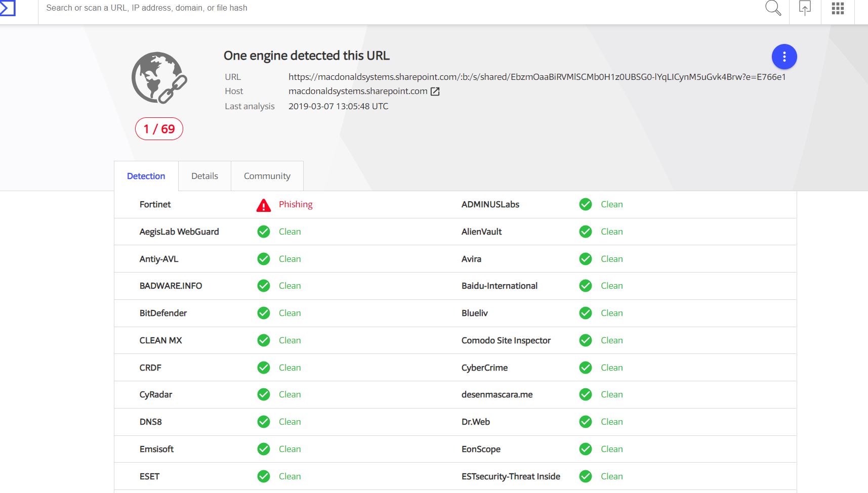Click the red Phishing result text

click(296, 204)
